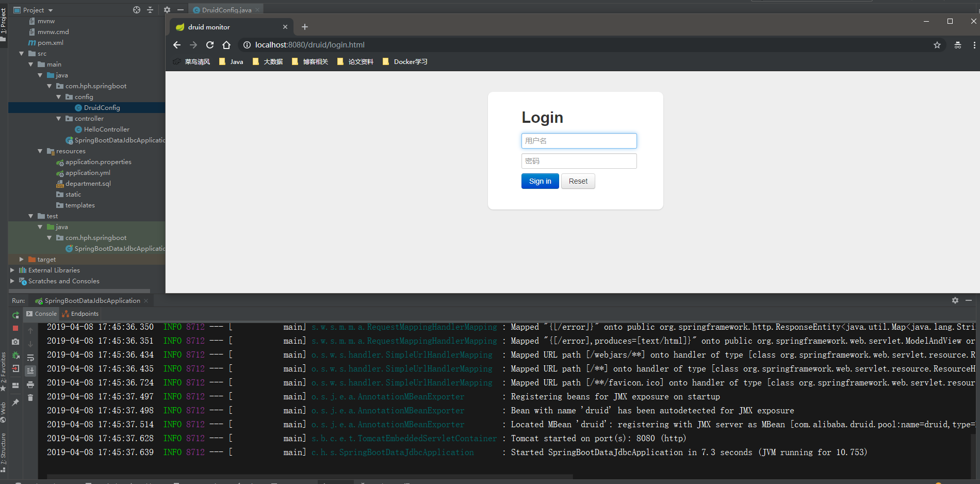The width and height of the screenshot is (980, 484).
Task: Stop the running application with the red square
Action: 15,328
